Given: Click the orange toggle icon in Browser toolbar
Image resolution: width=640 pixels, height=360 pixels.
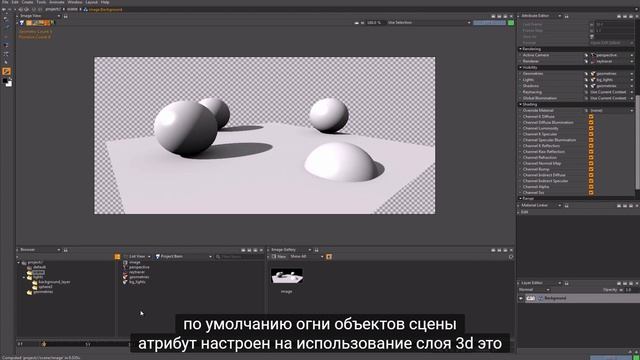Looking at the screenshot, I should click(x=117, y=257).
